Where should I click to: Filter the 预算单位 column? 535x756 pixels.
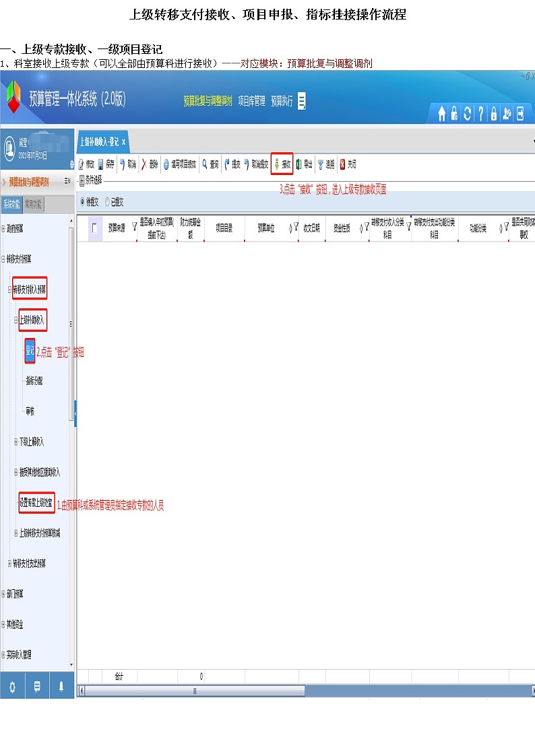click(296, 226)
